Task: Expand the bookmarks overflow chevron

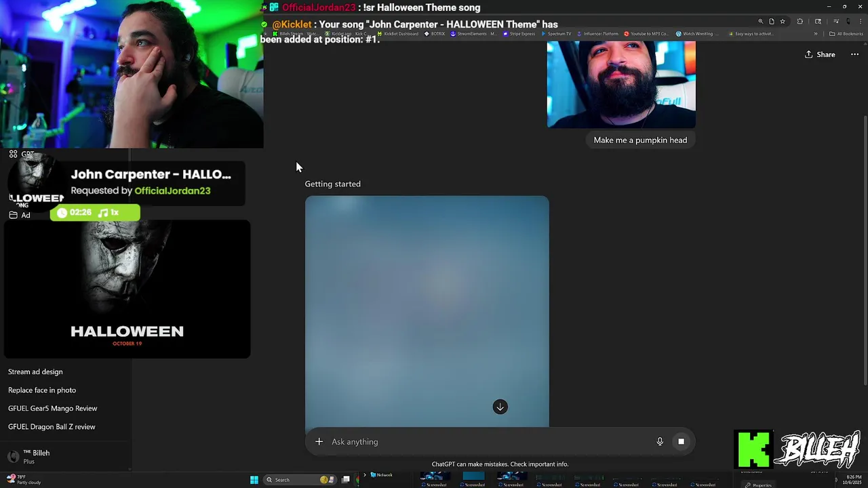Action: [x=816, y=34]
